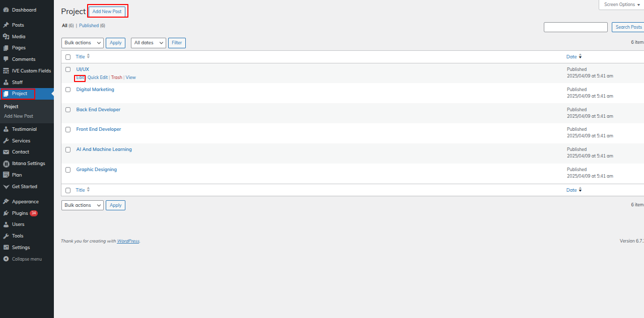Click the search posts input field

point(576,27)
